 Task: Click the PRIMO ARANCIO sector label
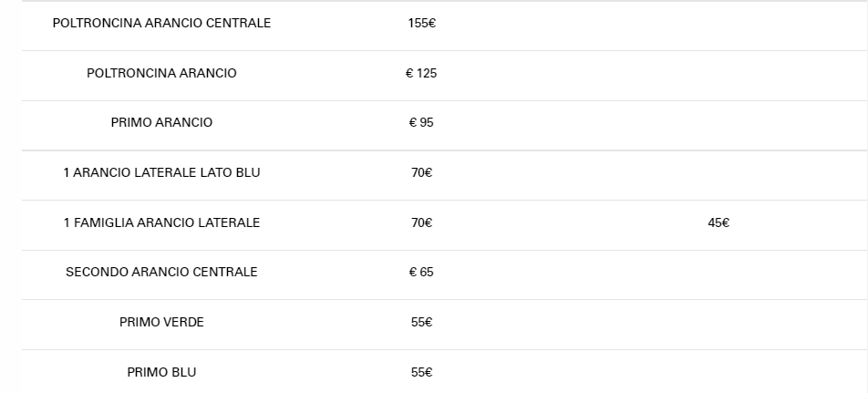[x=161, y=123]
